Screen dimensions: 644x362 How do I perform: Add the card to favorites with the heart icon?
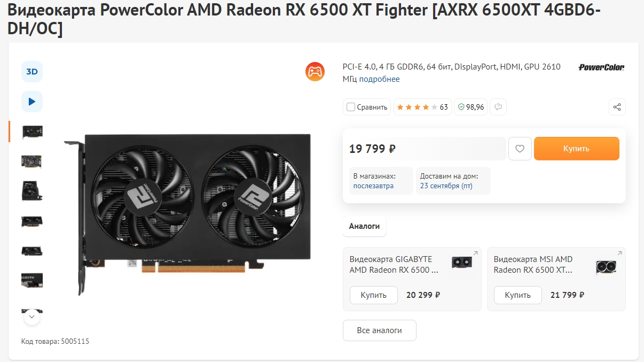point(520,149)
